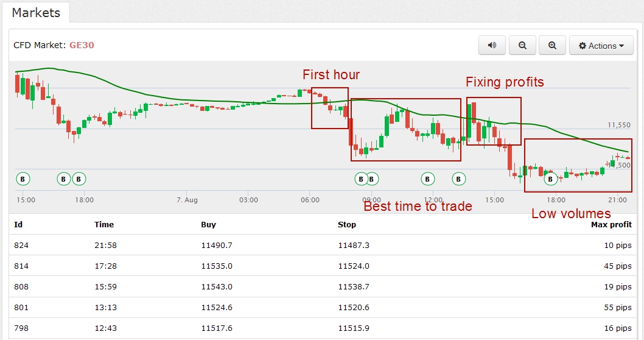This screenshot has height=340, width=644.
Task: Select the B marker just before 09:00
Action: (361, 179)
